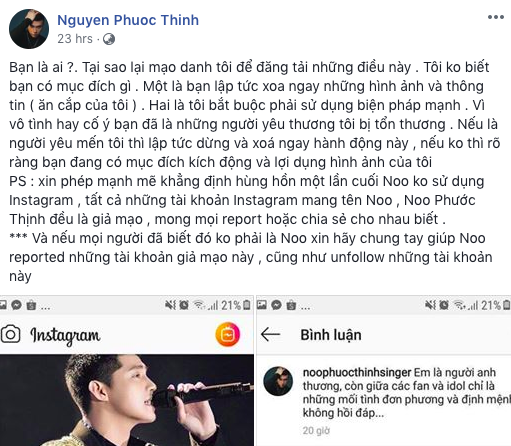The width and height of the screenshot is (511, 446).
Task: Tap the Instagram camera icon
Action: point(10,334)
